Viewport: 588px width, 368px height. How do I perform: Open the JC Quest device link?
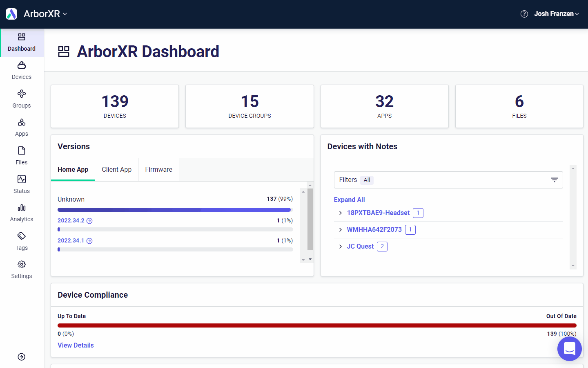(360, 247)
